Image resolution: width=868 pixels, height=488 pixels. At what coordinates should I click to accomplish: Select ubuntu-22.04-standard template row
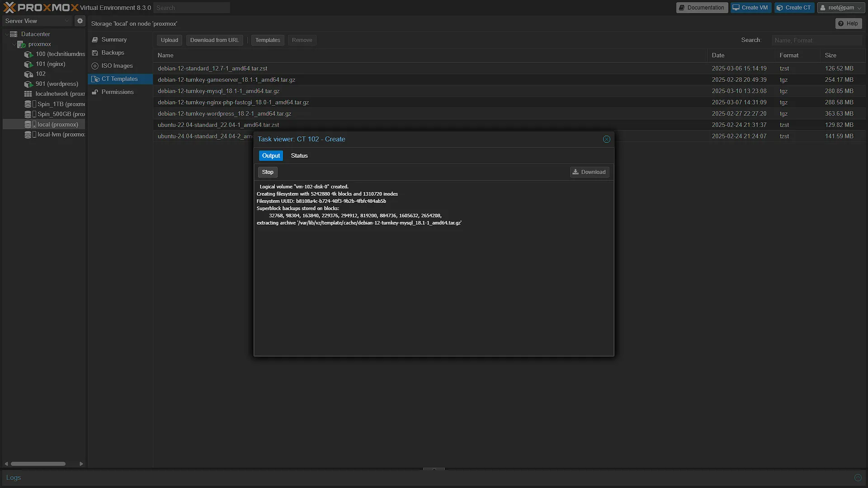[509, 125]
